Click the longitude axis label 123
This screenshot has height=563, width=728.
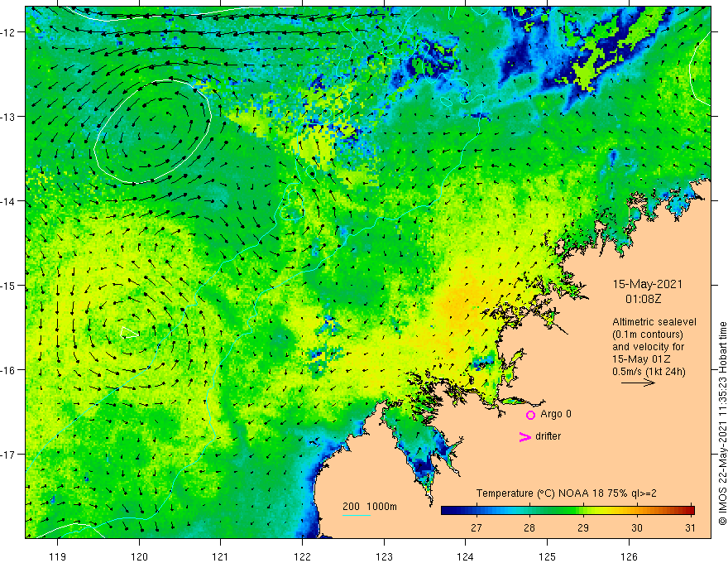[x=384, y=556]
